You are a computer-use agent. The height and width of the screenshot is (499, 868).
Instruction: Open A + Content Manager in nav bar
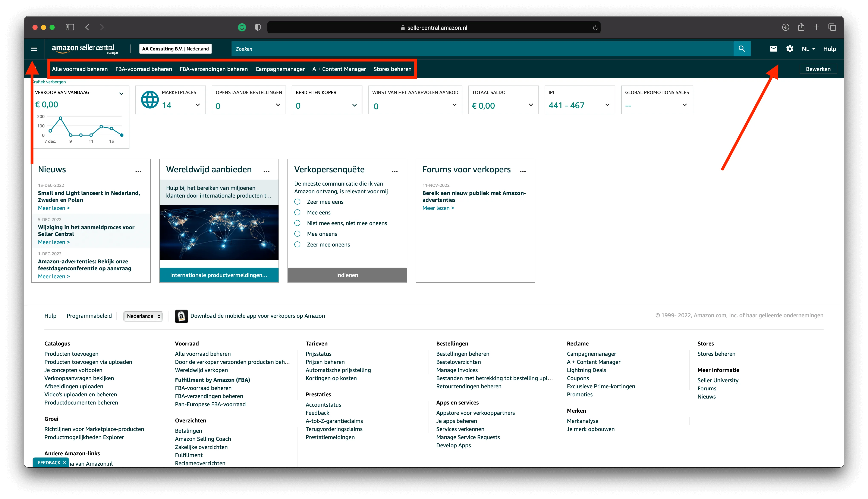pyautogui.click(x=339, y=69)
